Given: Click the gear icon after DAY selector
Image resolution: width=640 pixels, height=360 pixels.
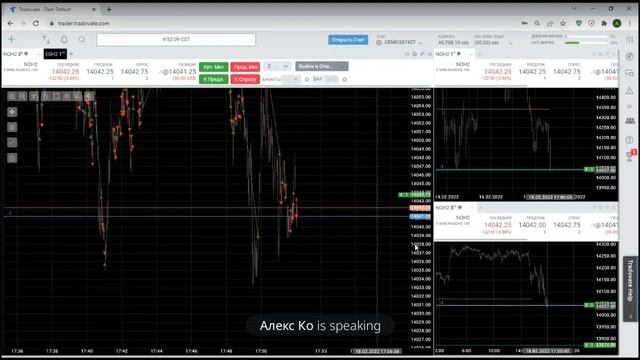Looking at the screenshot, I should (x=344, y=80).
